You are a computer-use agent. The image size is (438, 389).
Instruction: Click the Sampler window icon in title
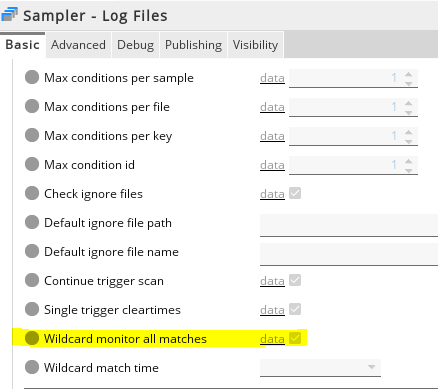click(9, 14)
